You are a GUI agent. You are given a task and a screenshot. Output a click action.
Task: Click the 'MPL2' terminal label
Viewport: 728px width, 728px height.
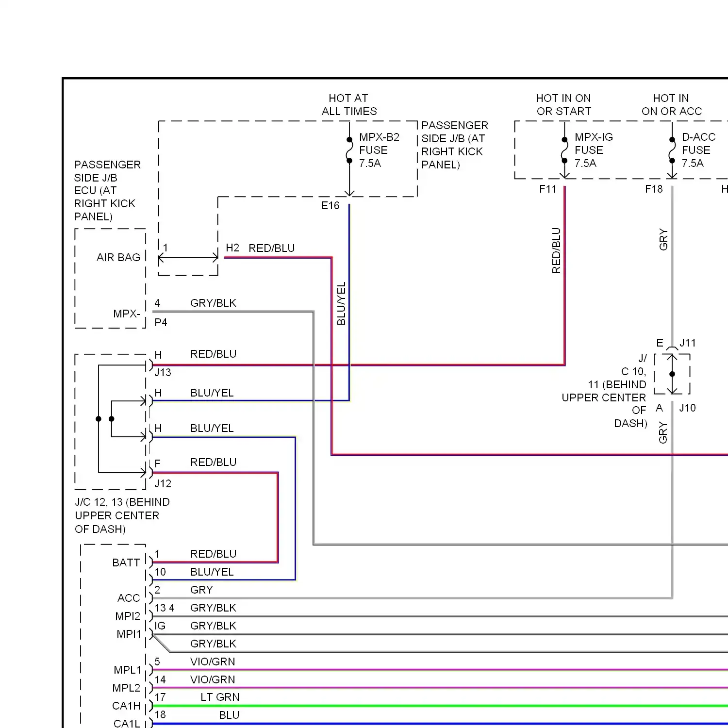tap(126, 688)
